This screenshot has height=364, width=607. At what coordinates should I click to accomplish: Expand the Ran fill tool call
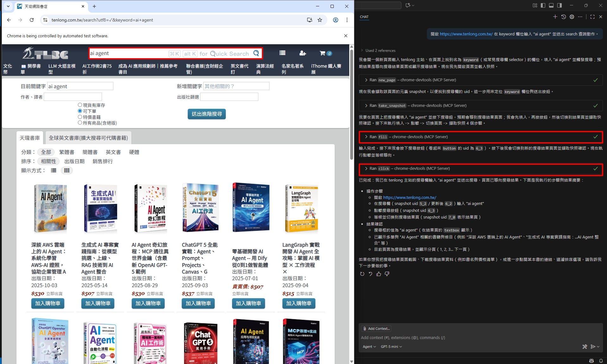(366, 137)
